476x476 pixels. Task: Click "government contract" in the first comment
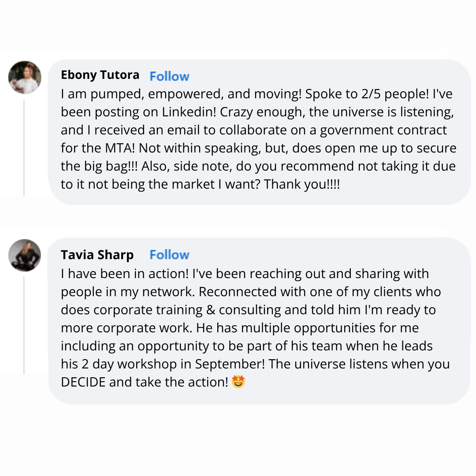click(x=383, y=130)
